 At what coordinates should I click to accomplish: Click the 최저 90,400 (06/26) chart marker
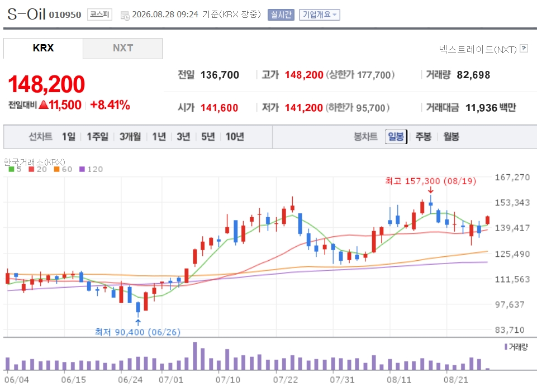click(x=137, y=332)
